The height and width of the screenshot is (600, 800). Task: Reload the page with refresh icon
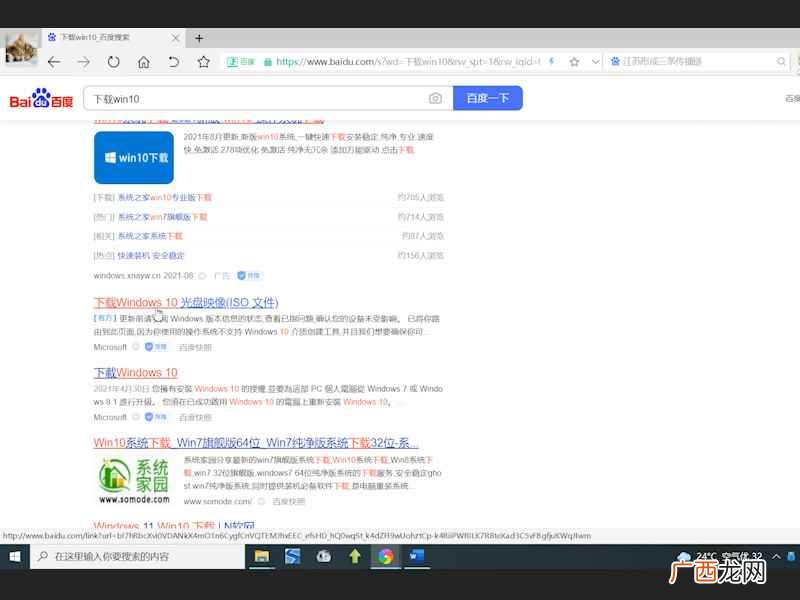click(x=113, y=62)
